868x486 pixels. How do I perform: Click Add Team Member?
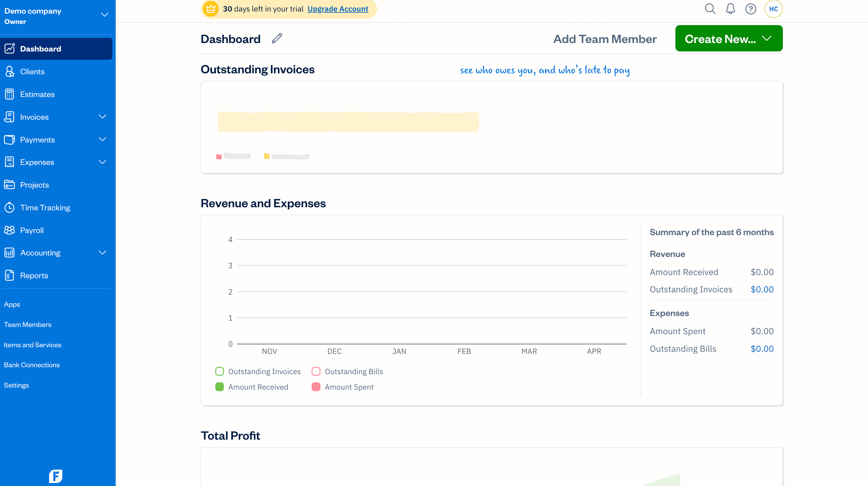point(605,39)
